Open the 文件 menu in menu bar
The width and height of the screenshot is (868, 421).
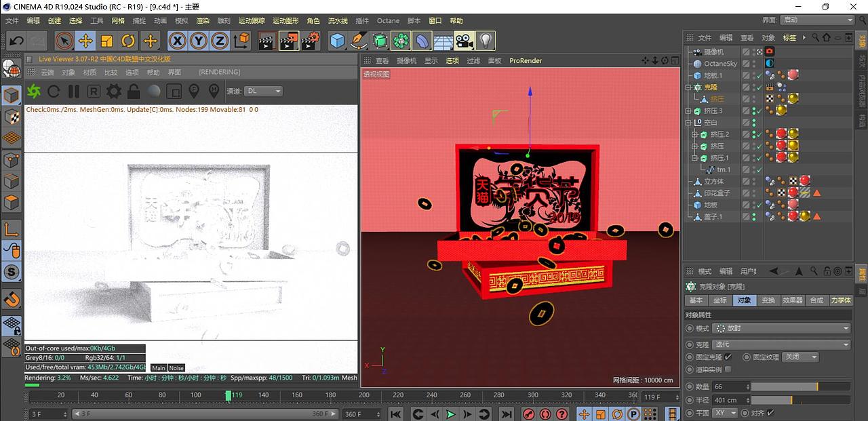pyautogui.click(x=12, y=21)
